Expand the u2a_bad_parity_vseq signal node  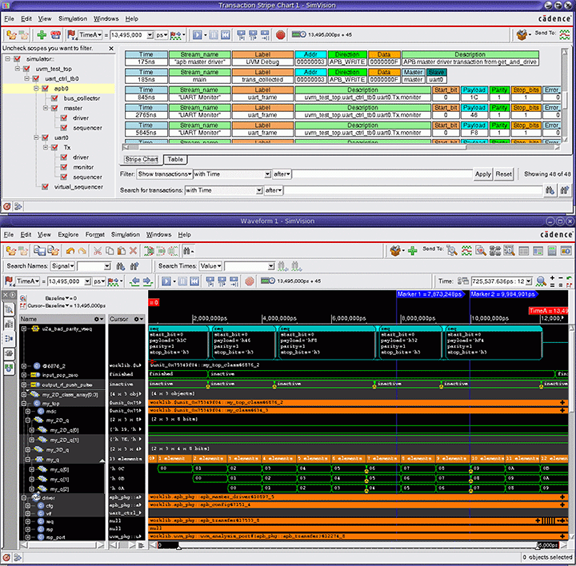pos(24,329)
